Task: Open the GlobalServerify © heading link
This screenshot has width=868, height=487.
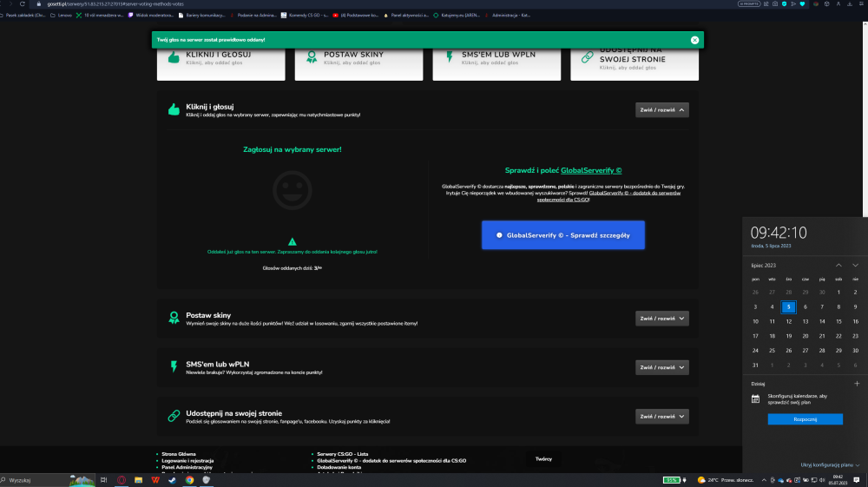Action: coord(591,170)
